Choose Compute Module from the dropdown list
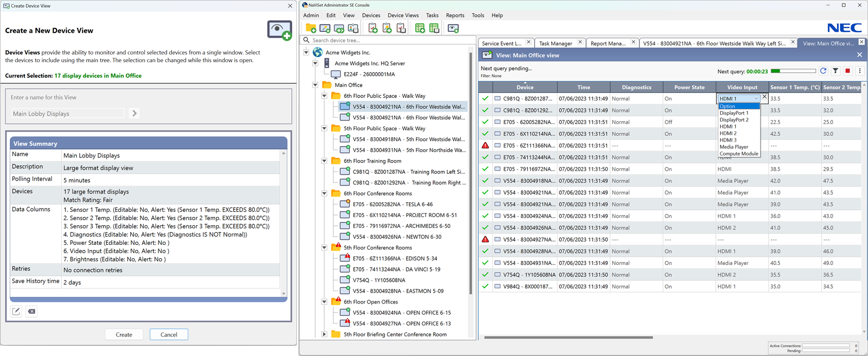The image size is (868, 356). 739,154
